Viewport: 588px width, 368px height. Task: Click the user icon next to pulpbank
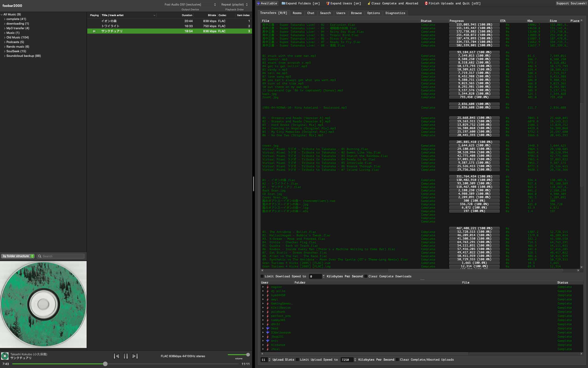tap(268, 312)
